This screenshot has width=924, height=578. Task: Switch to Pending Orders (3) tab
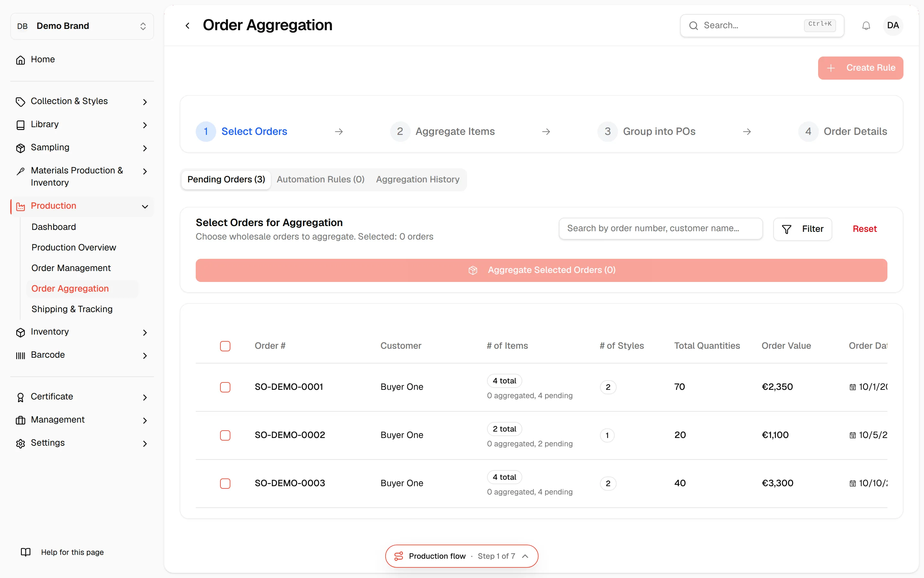226,180
